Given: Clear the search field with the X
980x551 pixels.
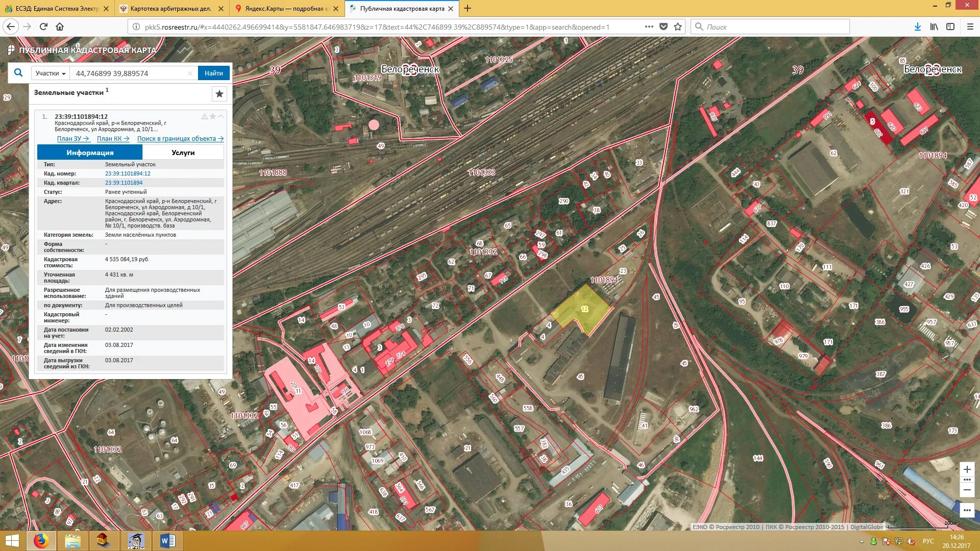Looking at the screenshot, I should 190,73.
